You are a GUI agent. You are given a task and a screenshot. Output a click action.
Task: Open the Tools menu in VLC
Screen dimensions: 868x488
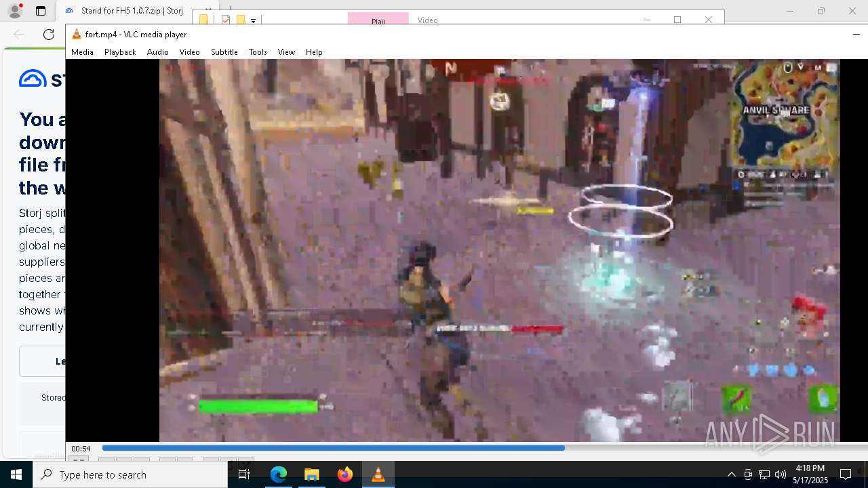(258, 52)
